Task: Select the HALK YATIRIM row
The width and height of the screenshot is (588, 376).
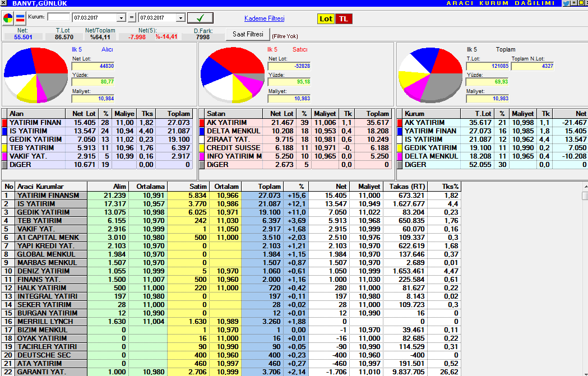Action: tap(232, 288)
